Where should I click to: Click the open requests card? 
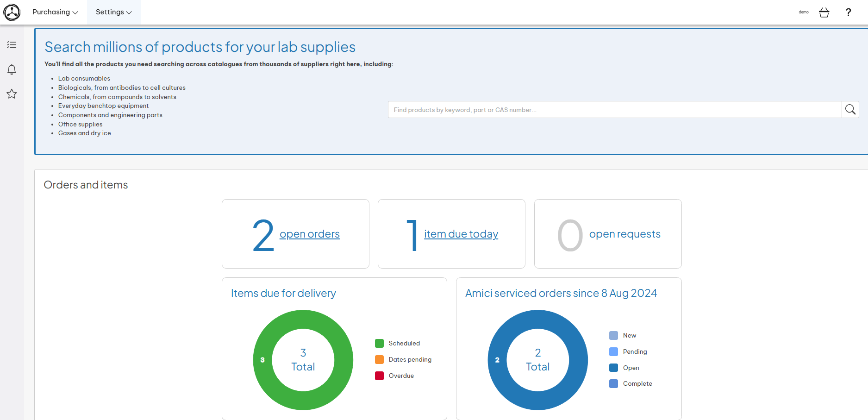click(x=607, y=234)
